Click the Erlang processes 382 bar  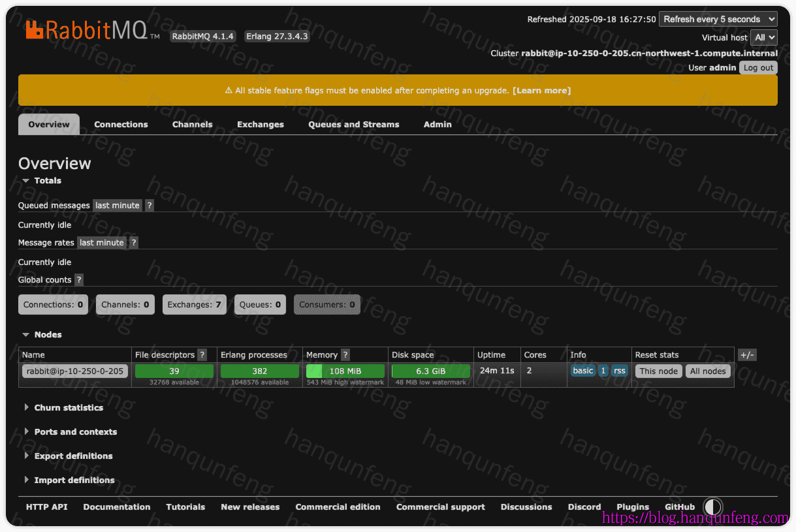[x=260, y=371]
